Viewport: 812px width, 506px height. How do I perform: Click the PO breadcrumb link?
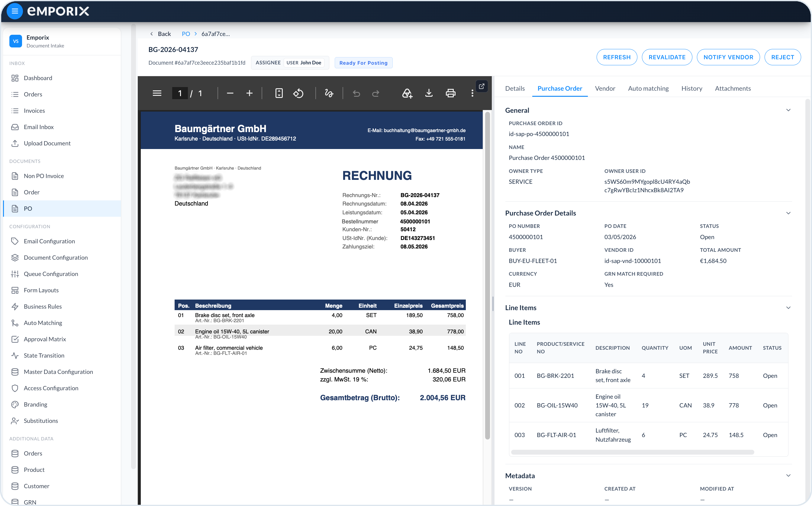click(x=186, y=34)
